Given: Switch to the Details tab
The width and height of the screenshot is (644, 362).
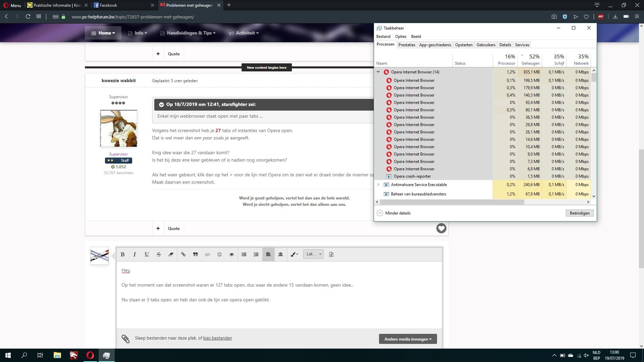Looking at the screenshot, I should [x=505, y=45].
